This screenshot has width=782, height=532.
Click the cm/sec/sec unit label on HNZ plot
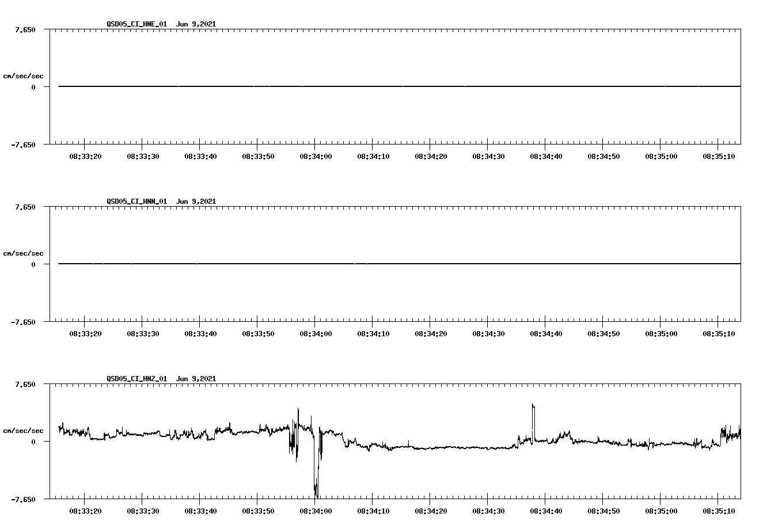tap(23, 431)
